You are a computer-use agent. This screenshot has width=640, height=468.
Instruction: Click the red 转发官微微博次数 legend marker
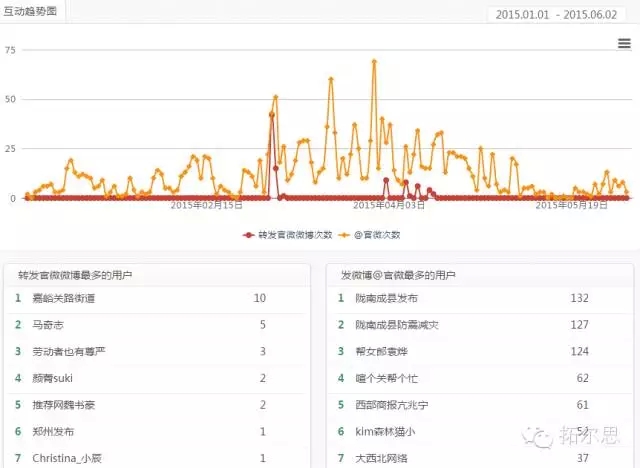(x=250, y=234)
